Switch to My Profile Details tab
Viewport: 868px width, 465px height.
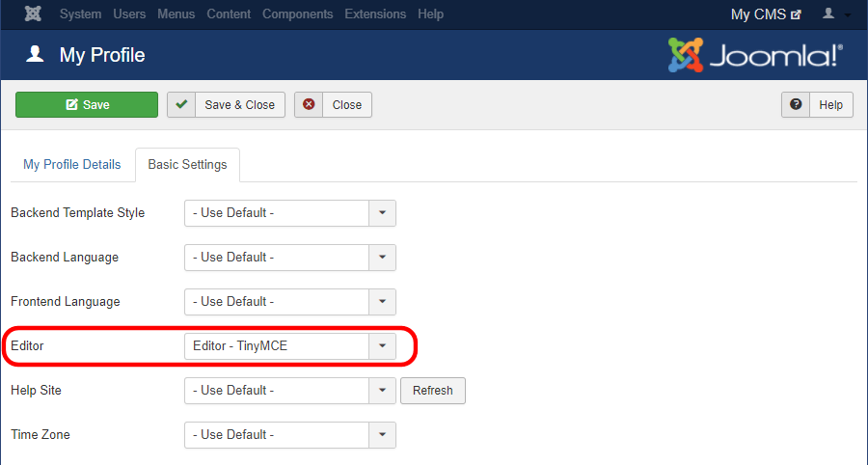pos(72,164)
